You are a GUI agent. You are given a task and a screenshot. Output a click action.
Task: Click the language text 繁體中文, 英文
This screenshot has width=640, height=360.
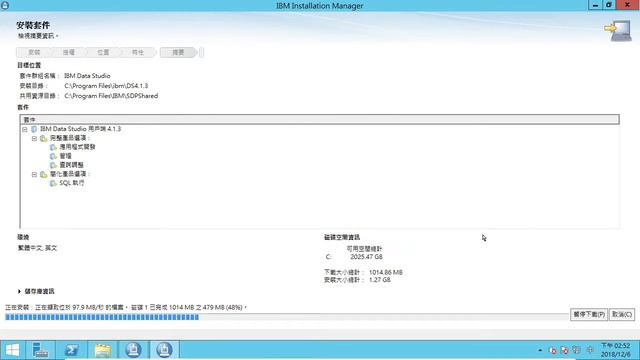click(38, 248)
